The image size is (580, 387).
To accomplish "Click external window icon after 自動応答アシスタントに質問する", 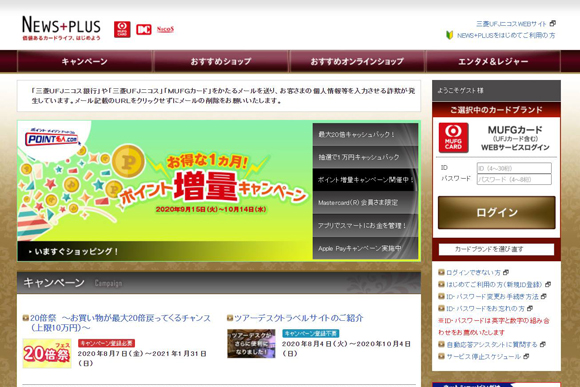I will [543, 344].
